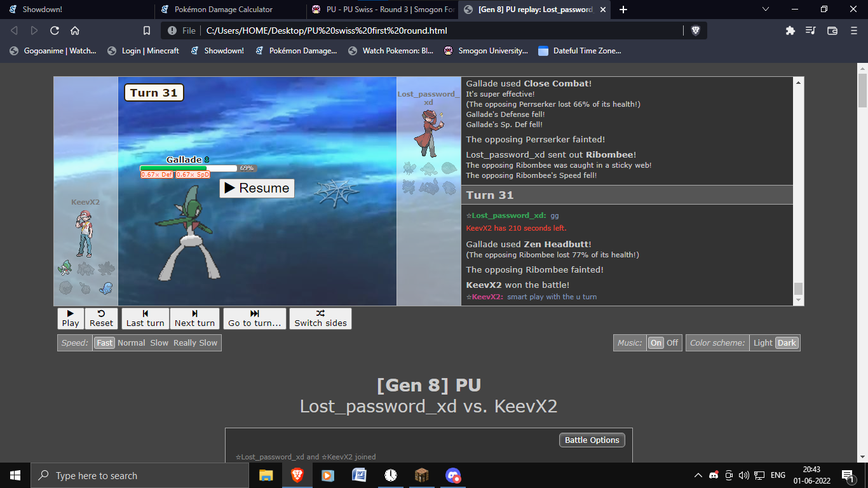Open a new browser tab
The image size is (868, 488).
click(623, 10)
